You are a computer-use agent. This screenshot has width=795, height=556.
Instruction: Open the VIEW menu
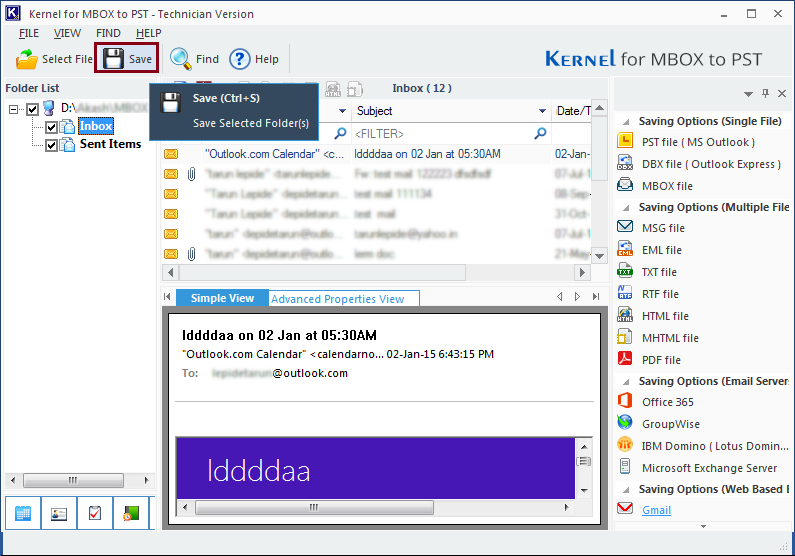coord(67,33)
